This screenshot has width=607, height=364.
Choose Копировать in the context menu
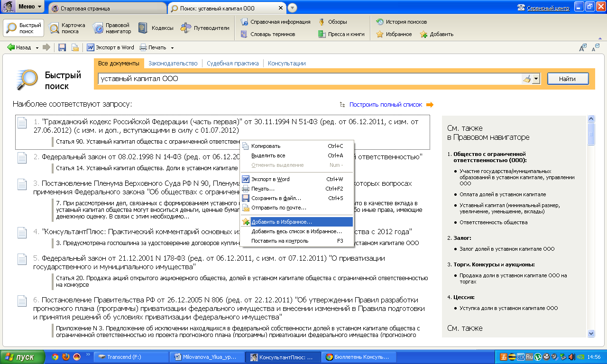[297, 146]
